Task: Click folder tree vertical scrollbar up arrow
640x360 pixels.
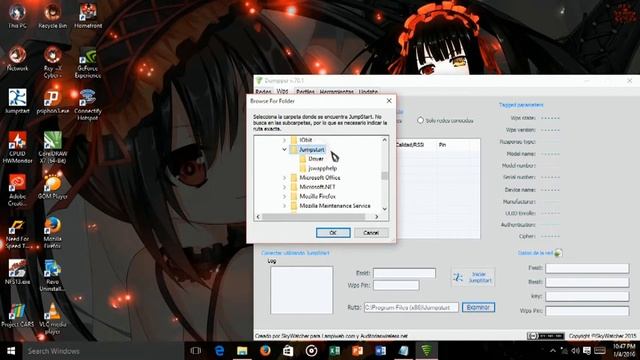Action: pyautogui.click(x=384, y=140)
